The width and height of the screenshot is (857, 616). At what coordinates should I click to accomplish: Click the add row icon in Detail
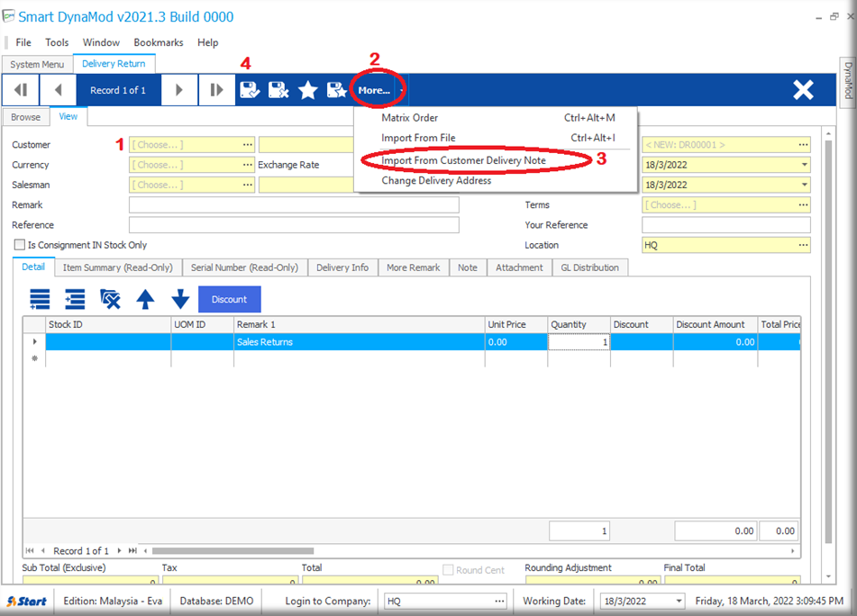40,300
